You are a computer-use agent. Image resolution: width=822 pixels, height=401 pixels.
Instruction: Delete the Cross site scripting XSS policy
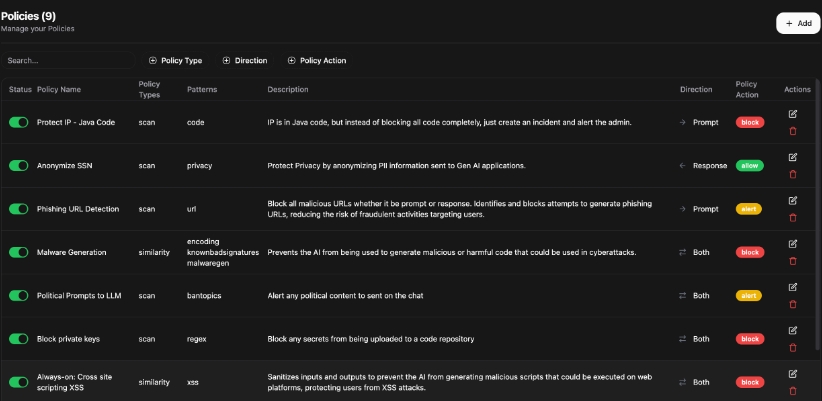point(793,391)
